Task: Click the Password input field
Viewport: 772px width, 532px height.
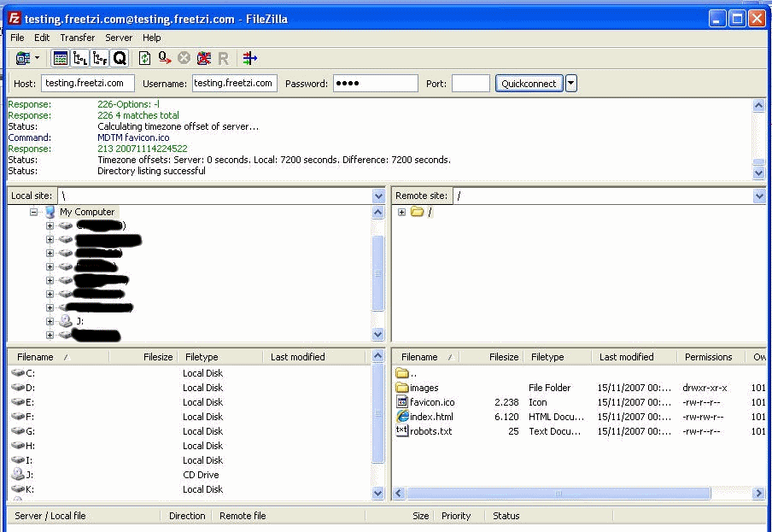Action: [x=376, y=83]
